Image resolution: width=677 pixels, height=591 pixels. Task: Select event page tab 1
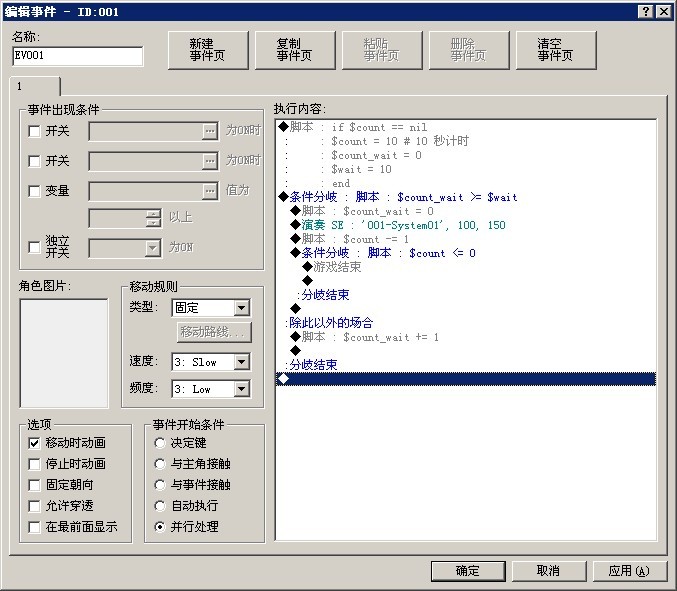[x=35, y=86]
